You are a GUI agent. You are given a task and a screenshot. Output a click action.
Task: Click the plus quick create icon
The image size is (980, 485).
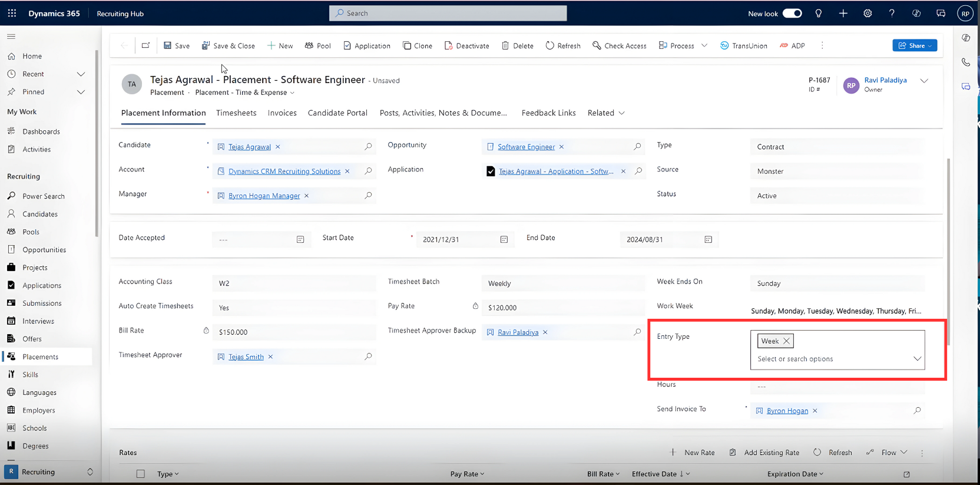tap(843, 14)
